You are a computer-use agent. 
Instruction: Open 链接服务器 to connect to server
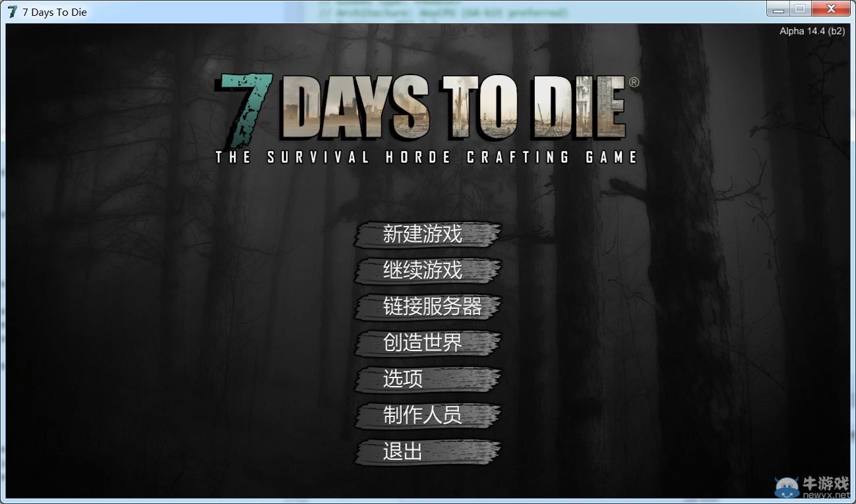pos(428,307)
